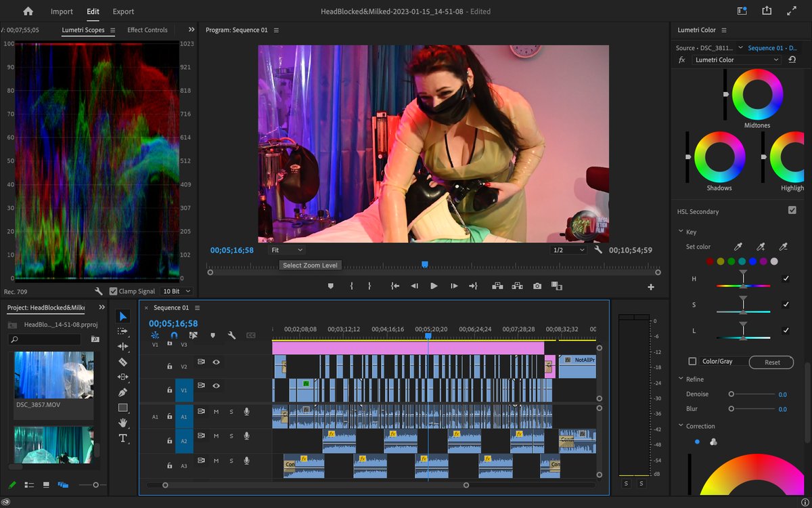Switch to Import tab
Viewport: 812px width, 508px height.
click(x=62, y=12)
